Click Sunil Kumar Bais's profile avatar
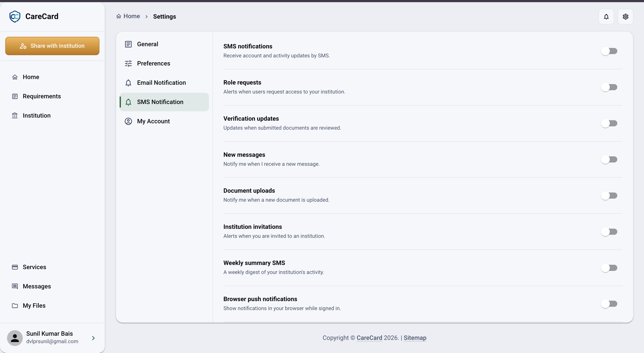 pyautogui.click(x=15, y=338)
